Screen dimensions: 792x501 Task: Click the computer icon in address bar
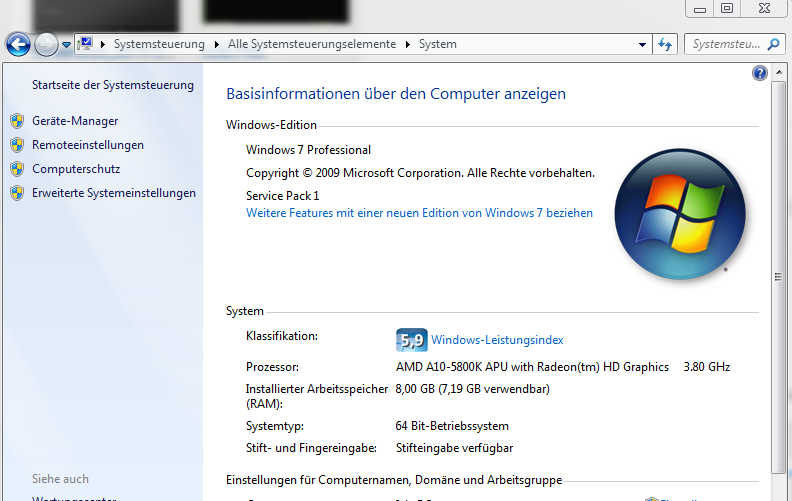tap(86, 43)
